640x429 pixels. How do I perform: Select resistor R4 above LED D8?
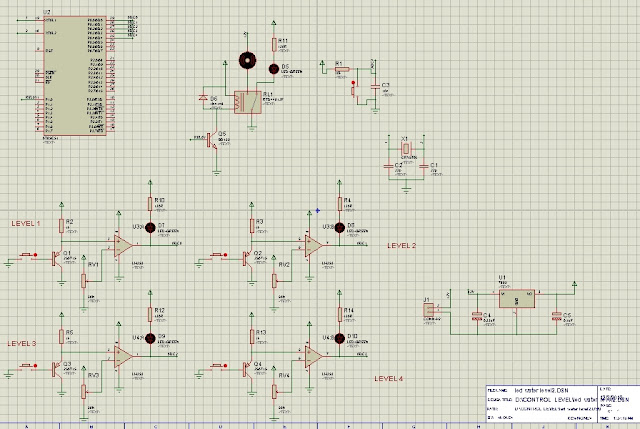click(340, 204)
